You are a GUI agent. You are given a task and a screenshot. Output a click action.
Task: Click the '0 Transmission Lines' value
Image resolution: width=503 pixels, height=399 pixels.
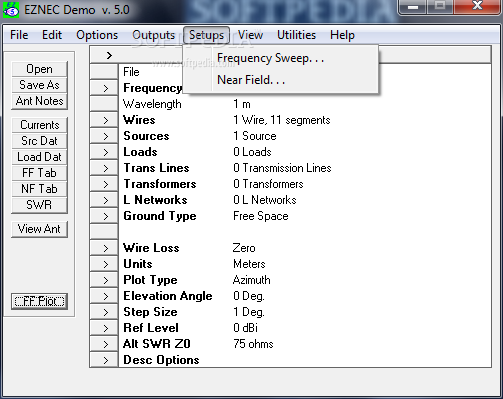pos(282,168)
